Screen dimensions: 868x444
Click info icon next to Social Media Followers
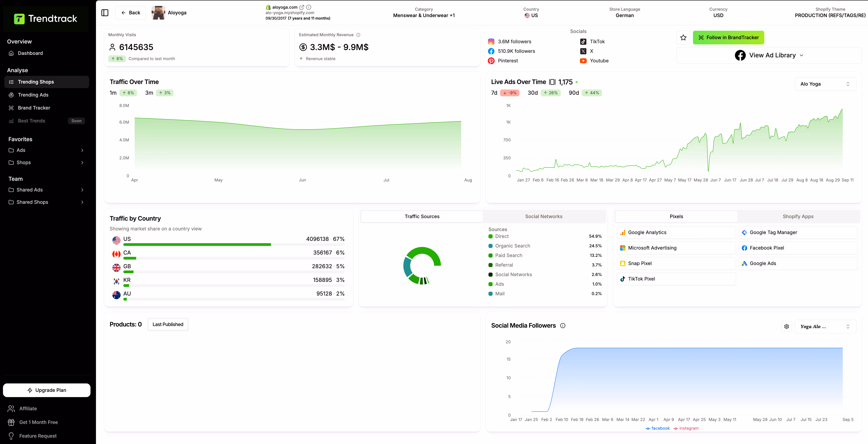pos(563,326)
